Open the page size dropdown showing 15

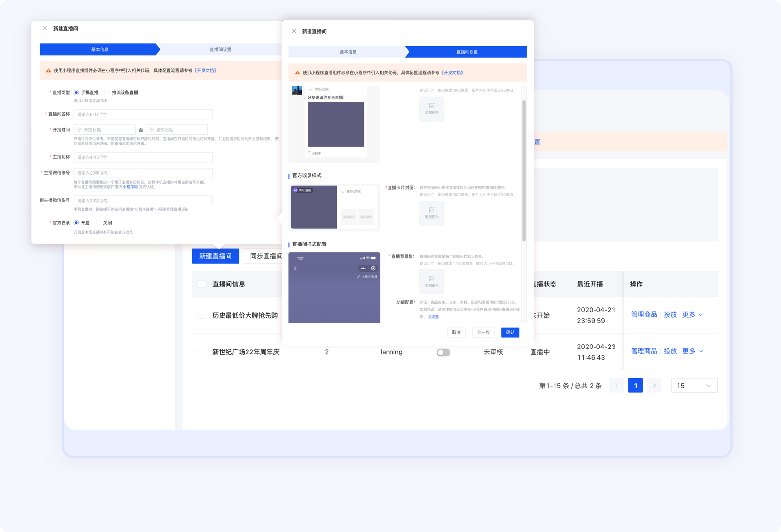tap(694, 386)
